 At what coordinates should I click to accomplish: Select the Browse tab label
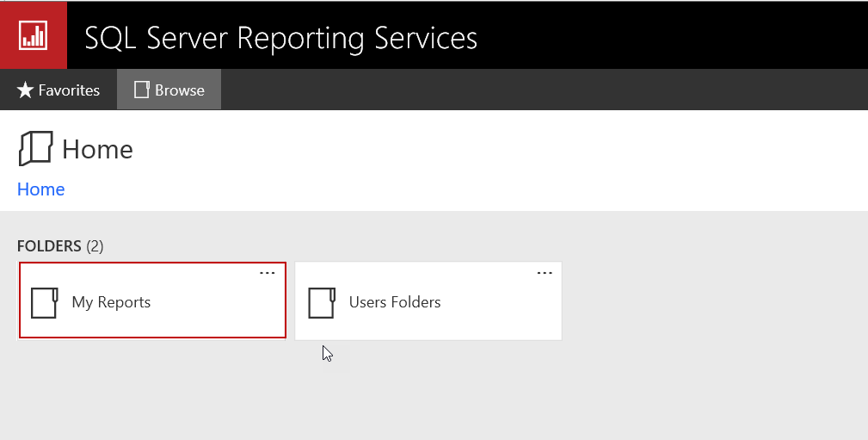[180, 90]
